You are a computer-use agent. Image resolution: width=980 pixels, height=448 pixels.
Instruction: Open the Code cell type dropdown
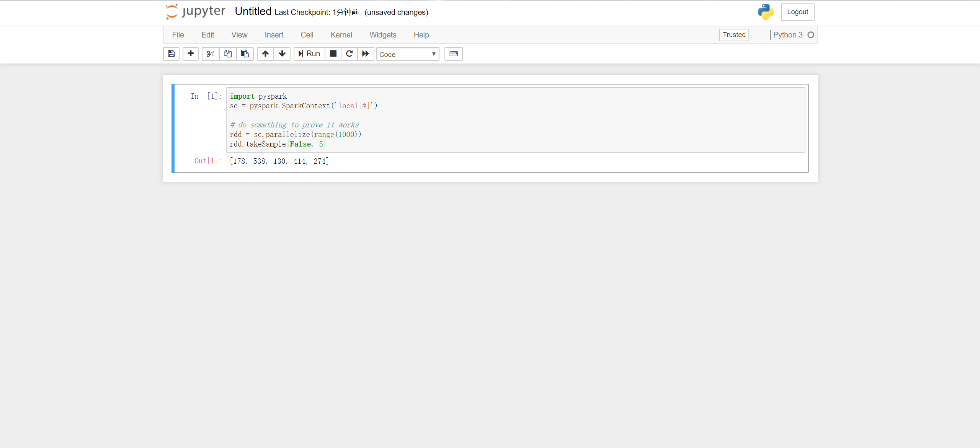click(407, 54)
